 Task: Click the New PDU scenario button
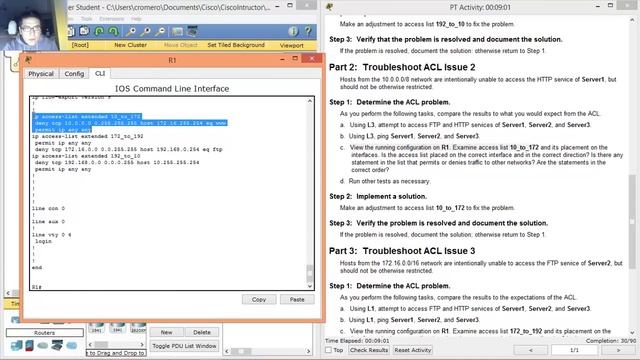[166, 332]
